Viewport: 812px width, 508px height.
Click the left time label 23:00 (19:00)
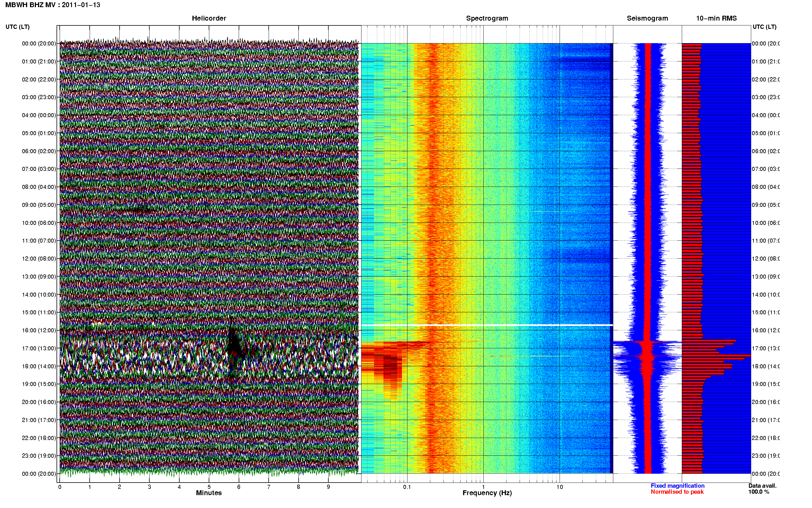pos(39,456)
